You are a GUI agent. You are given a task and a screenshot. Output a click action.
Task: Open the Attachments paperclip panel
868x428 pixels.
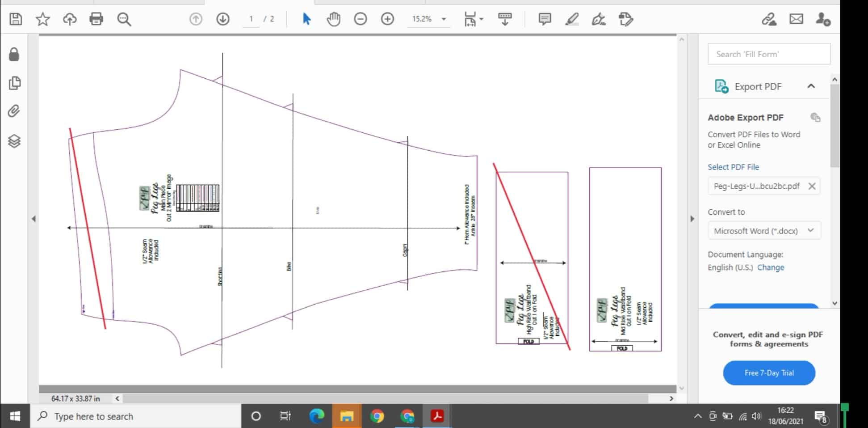(x=14, y=111)
